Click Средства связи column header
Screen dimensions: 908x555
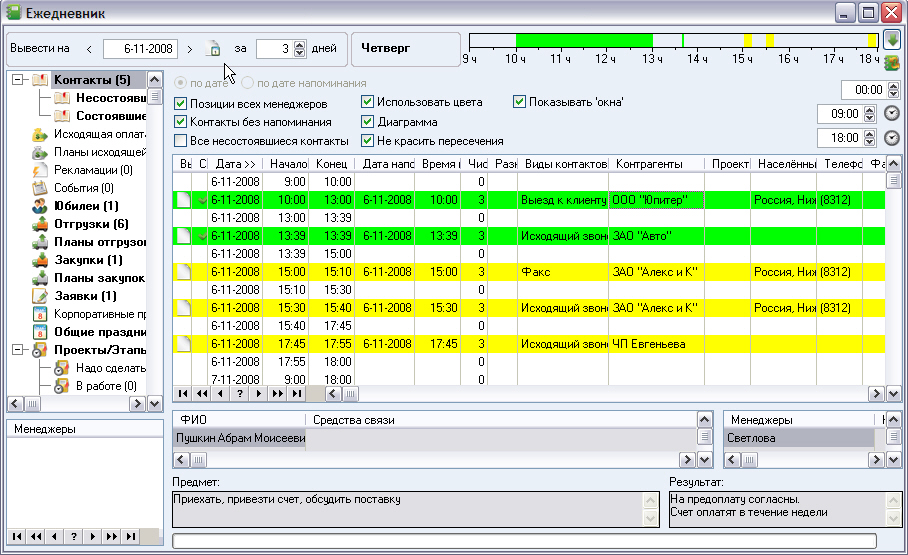tap(501, 419)
